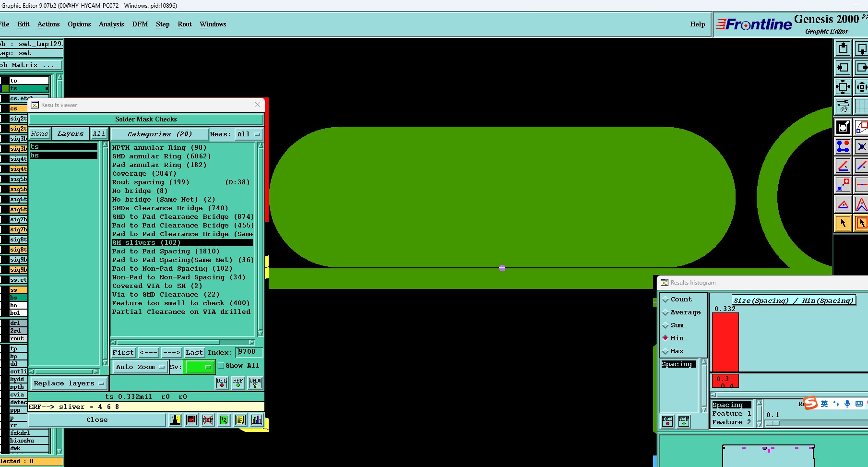Image resolution: width=868 pixels, height=467 pixels.
Task: Open the Replace layers dropdown
Action: pyautogui.click(x=69, y=383)
